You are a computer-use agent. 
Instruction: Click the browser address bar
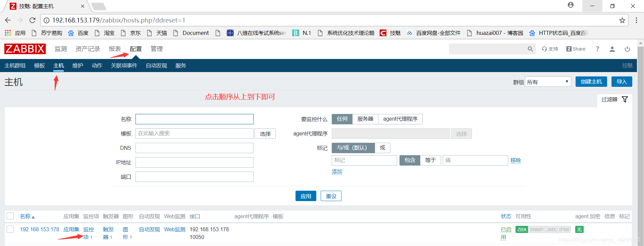pos(334,20)
